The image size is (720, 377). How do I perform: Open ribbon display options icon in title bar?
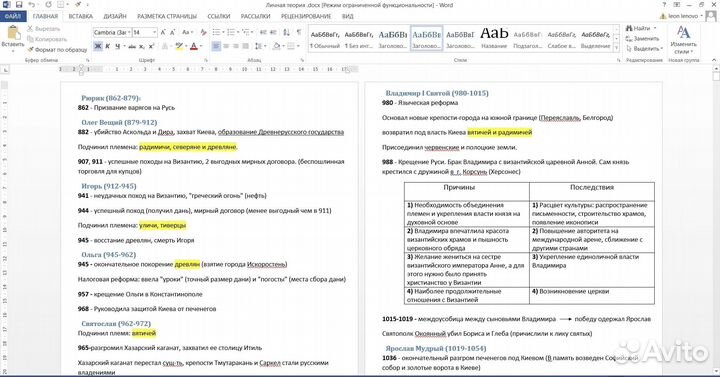click(x=676, y=5)
